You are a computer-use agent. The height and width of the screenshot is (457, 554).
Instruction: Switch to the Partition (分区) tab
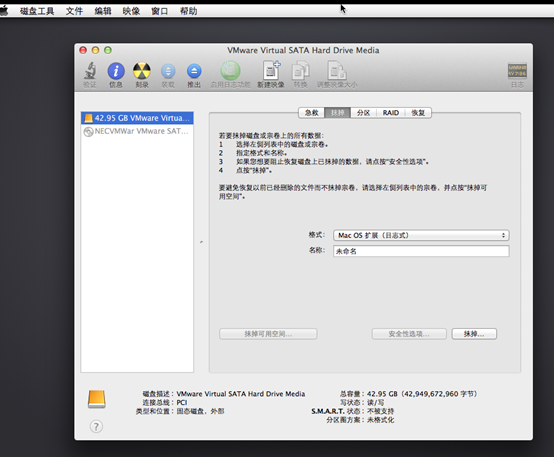pyautogui.click(x=363, y=113)
